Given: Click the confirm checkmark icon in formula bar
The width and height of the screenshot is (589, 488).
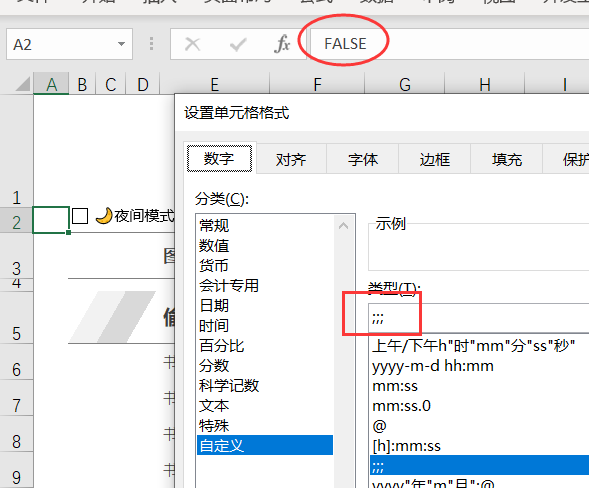Looking at the screenshot, I should [x=238, y=44].
